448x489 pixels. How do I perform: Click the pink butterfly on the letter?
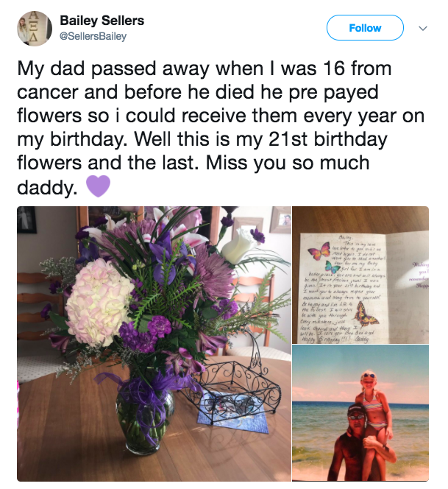click(319, 251)
